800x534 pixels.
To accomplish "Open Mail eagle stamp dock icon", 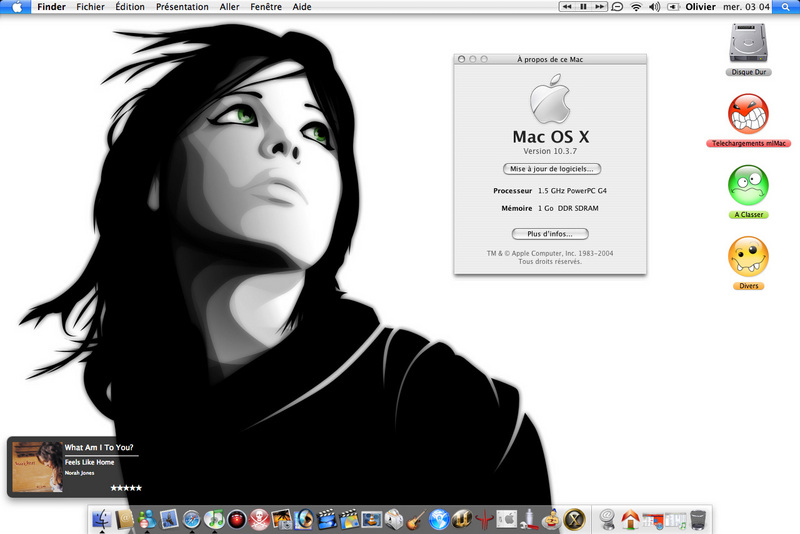I will click(x=169, y=519).
